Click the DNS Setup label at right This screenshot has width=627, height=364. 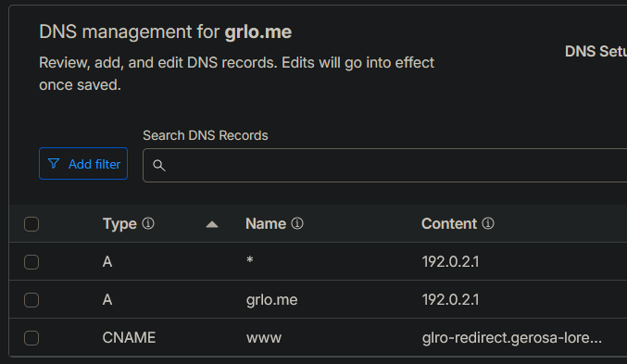pos(596,52)
